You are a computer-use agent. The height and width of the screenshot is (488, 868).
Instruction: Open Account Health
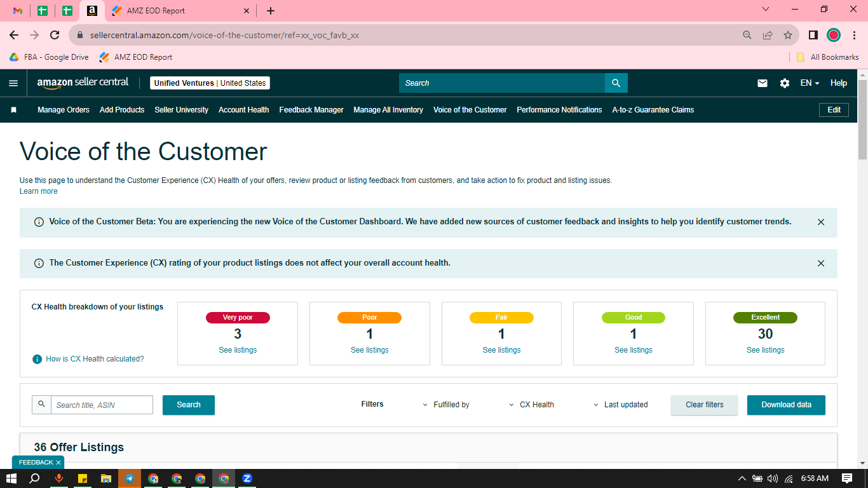pos(244,110)
